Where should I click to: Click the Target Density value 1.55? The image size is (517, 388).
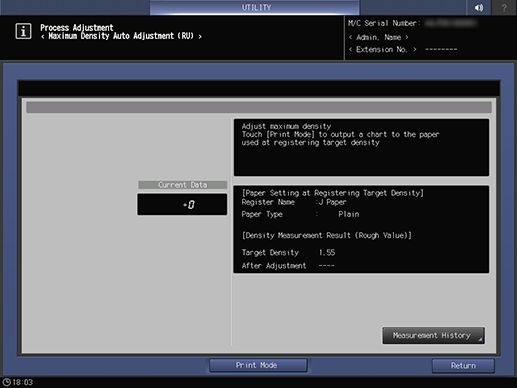327,252
